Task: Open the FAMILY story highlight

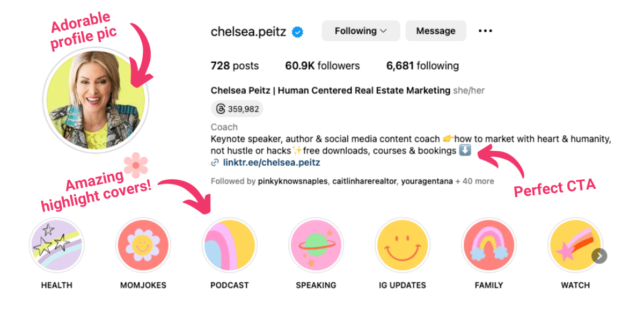Action: point(489,245)
